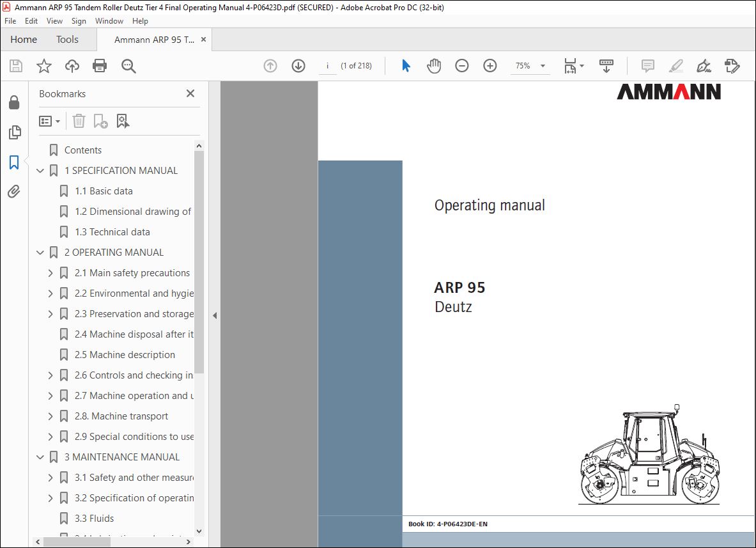Collapse the 1 SPECIFICATION MANUAL bookmark
The image size is (756, 548).
40,171
